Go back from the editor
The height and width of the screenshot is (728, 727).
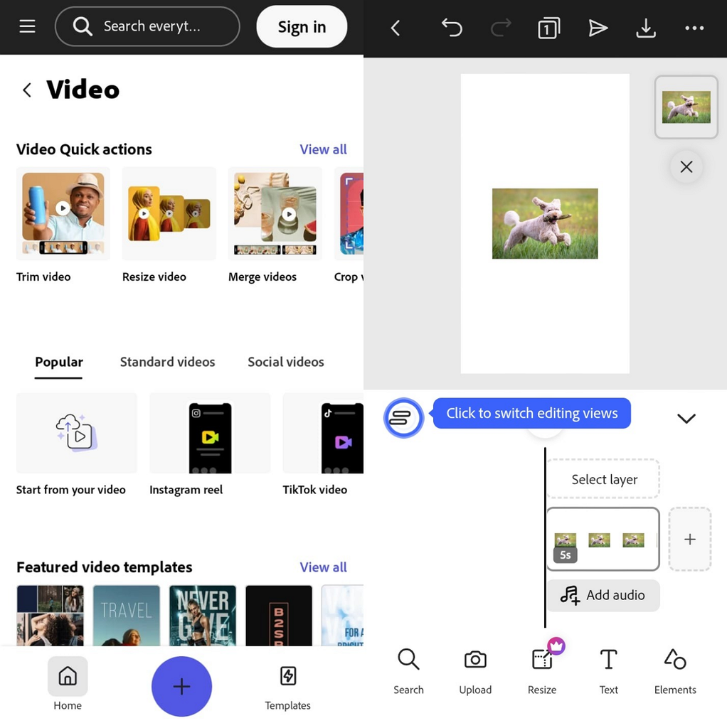(x=396, y=28)
